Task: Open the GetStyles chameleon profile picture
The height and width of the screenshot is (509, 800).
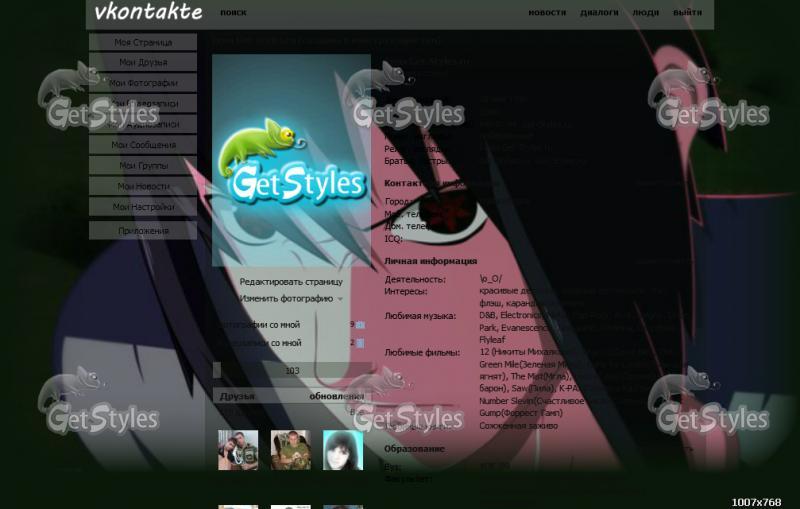Action: 291,160
